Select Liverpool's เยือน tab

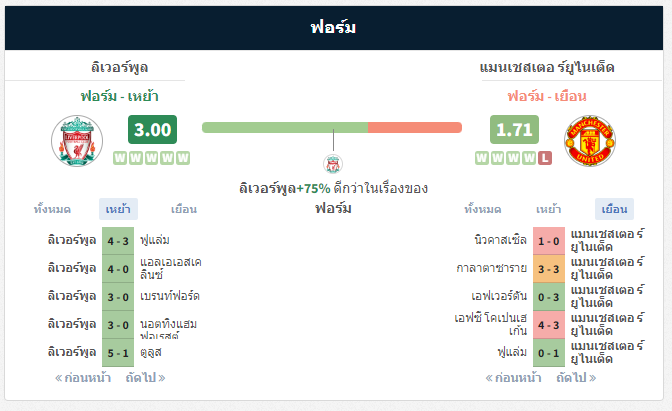pos(184,209)
